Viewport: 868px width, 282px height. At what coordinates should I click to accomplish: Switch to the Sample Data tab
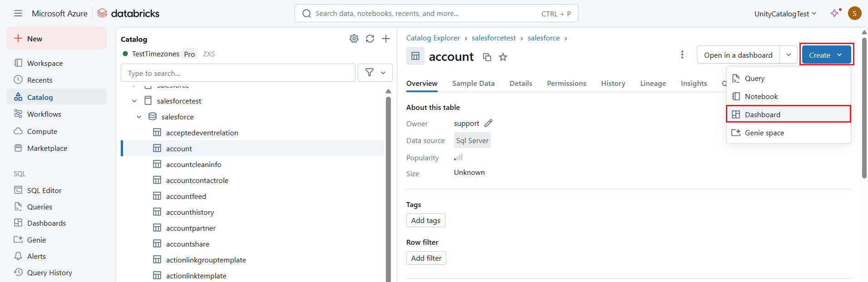pyautogui.click(x=473, y=84)
